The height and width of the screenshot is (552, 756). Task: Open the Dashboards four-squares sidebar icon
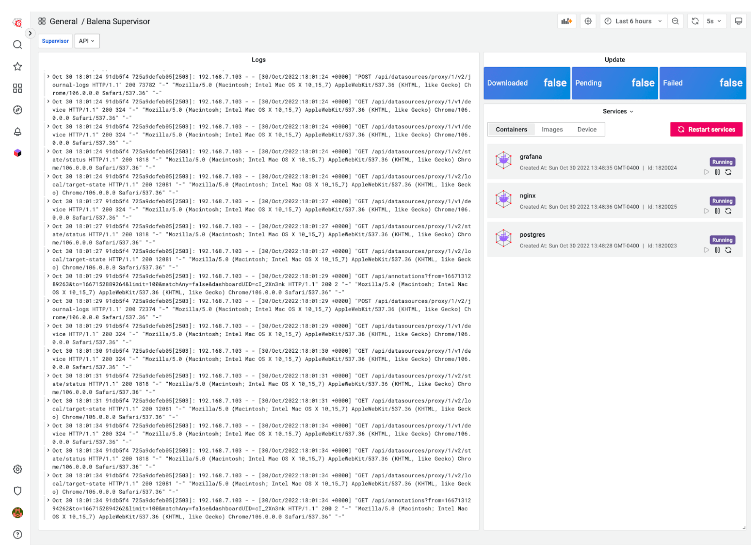[17, 88]
